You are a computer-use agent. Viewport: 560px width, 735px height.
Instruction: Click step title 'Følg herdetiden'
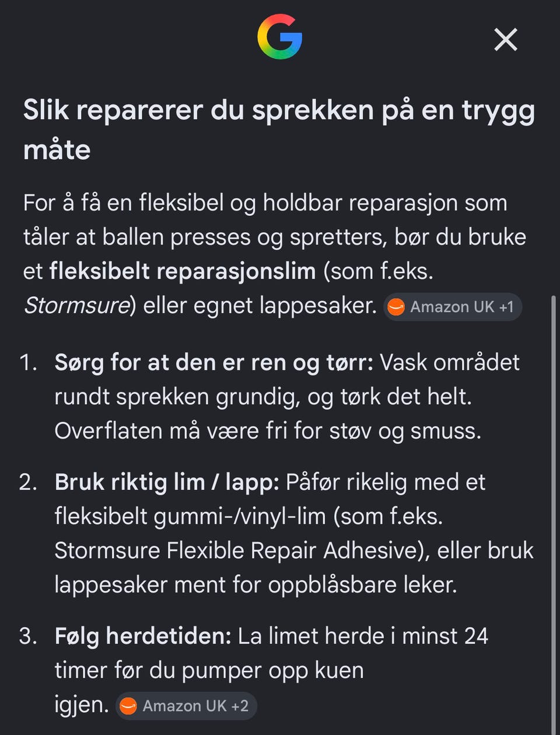[143, 636]
